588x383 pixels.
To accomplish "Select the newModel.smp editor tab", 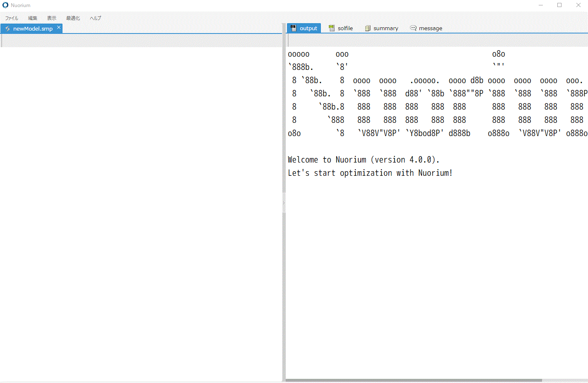I will pos(31,29).
